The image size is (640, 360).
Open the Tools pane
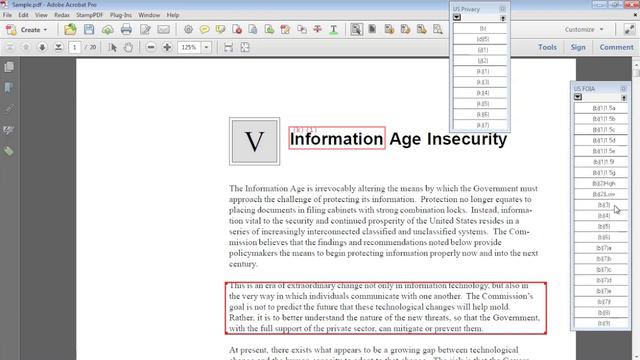[547, 47]
